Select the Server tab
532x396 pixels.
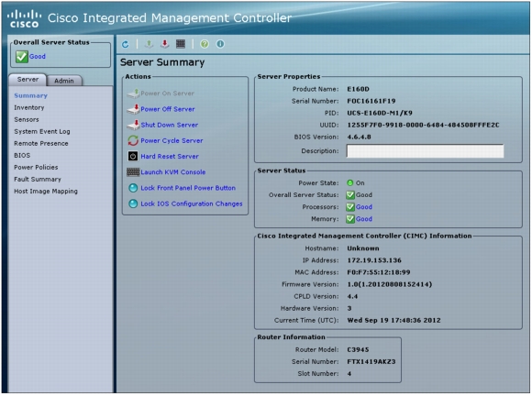point(28,80)
